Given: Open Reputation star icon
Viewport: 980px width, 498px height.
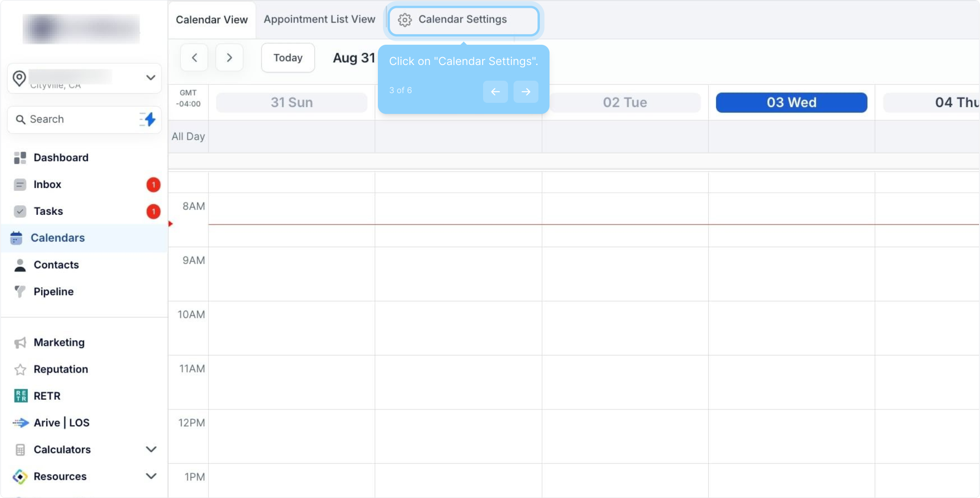Looking at the screenshot, I should click(x=20, y=369).
